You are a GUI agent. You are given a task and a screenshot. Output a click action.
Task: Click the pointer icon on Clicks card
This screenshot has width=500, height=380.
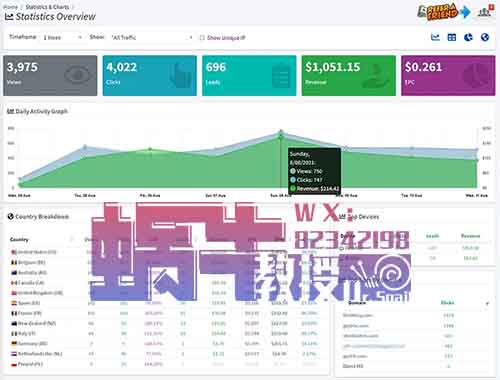point(180,75)
